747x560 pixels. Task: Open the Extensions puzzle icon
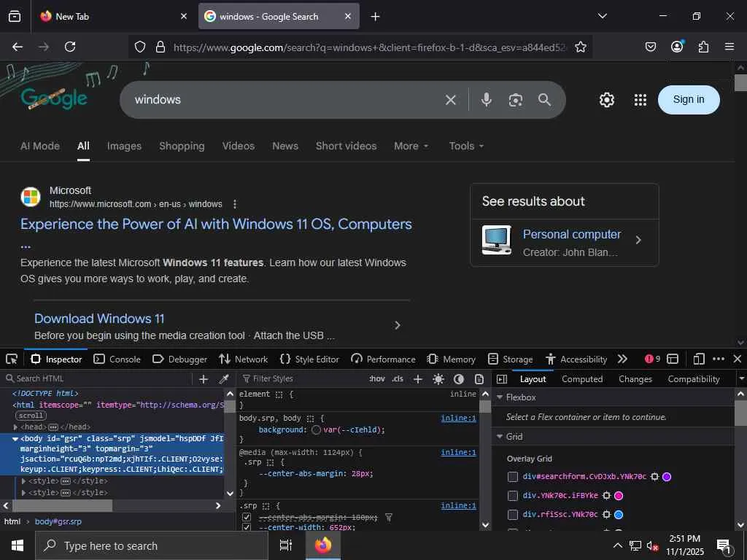(x=703, y=47)
